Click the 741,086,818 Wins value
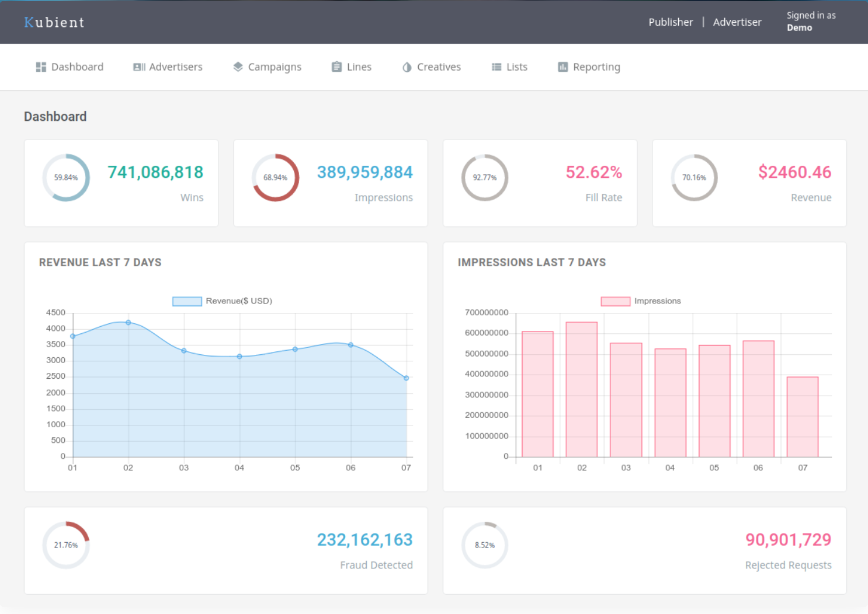Image resolution: width=868 pixels, height=614 pixels. [x=155, y=172]
